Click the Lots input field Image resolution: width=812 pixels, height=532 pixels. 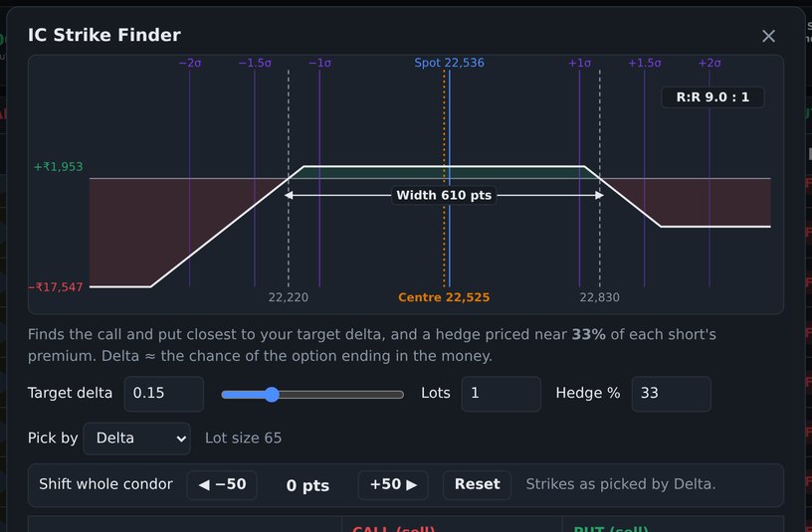tap(501, 394)
